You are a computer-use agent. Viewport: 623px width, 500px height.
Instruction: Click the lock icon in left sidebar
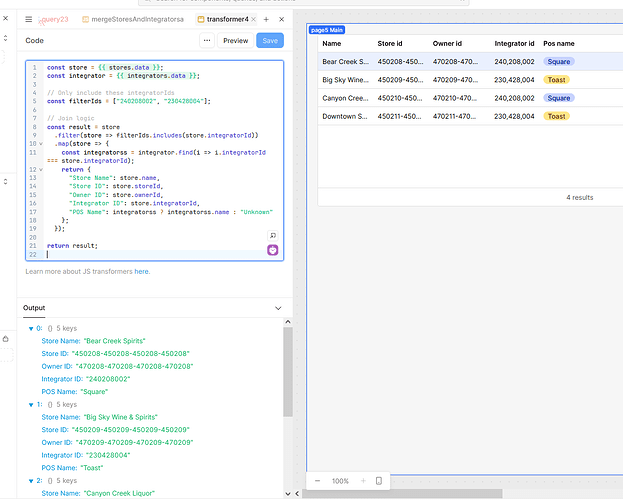(6, 339)
